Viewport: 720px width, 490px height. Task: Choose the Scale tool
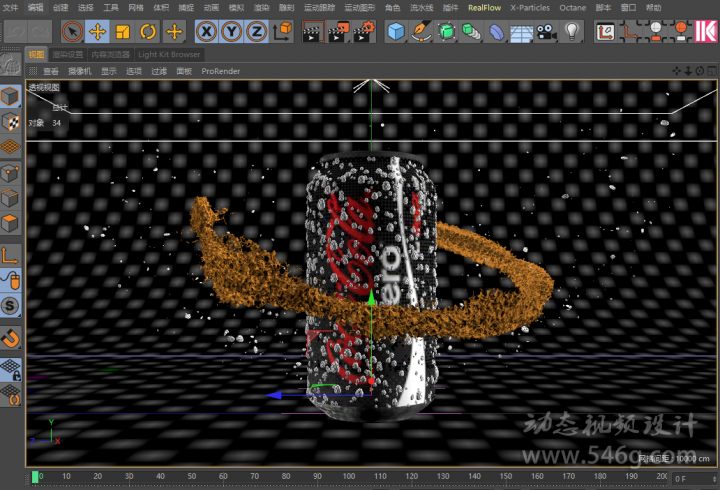click(x=123, y=31)
